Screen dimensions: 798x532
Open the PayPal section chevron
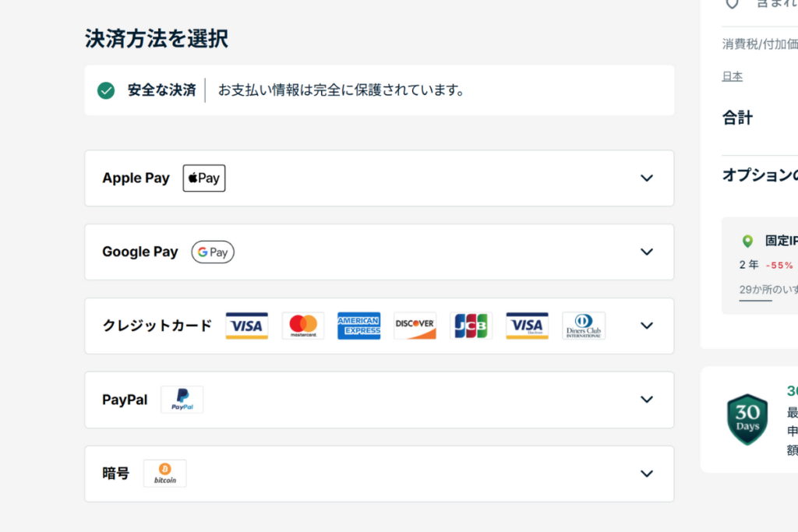tap(646, 400)
